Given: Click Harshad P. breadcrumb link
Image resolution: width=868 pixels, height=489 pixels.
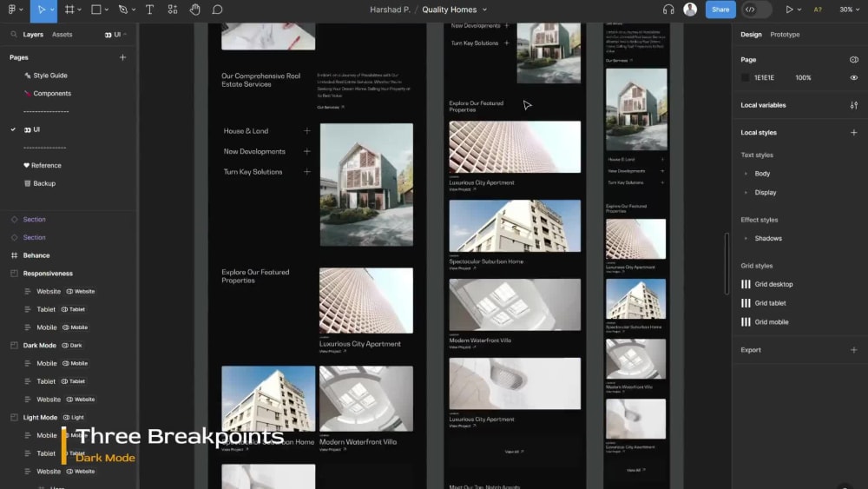Looking at the screenshot, I should click(390, 10).
